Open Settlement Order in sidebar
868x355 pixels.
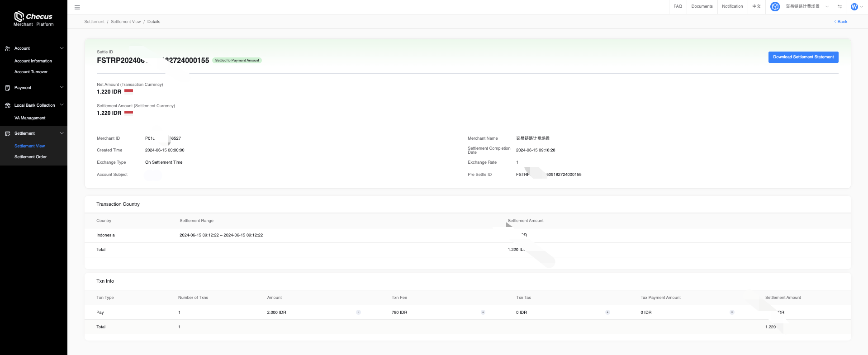(x=31, y=157)
